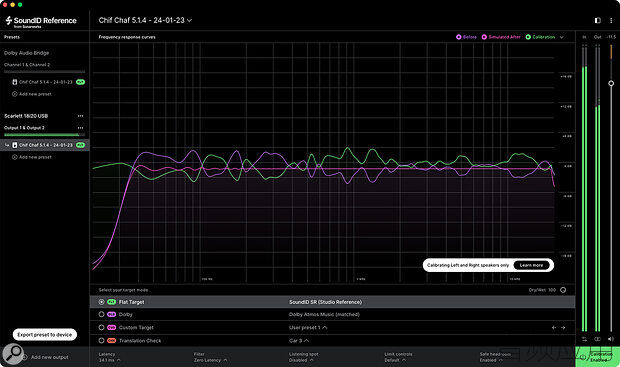Click the swap channels icon below meters

[x=584, y=339]
